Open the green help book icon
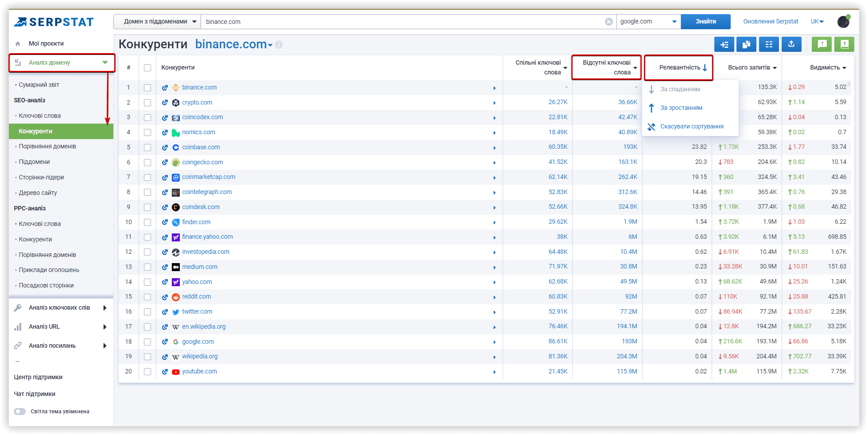 click(x=844, y=44)
